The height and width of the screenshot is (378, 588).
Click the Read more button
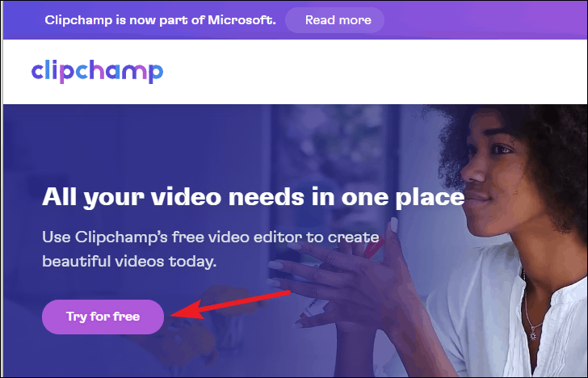pos(334,20)
